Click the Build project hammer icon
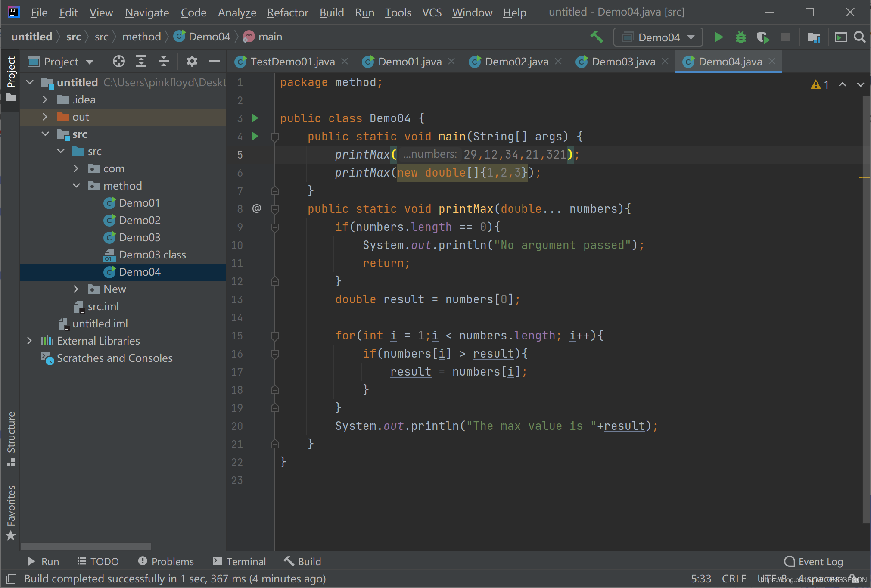The image size is (871, 588). 597,37
